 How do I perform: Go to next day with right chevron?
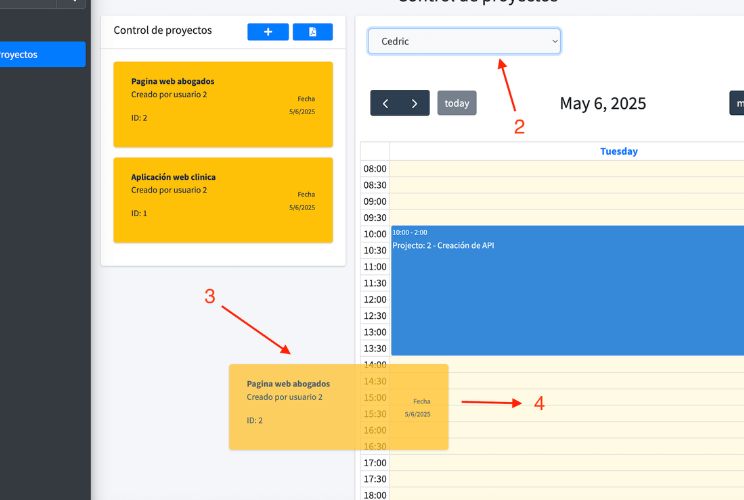415,103
